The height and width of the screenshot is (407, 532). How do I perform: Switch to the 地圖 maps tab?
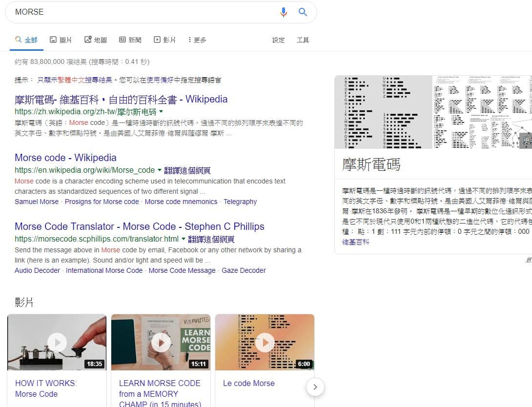pyautogui.click(x=96, y=40)
